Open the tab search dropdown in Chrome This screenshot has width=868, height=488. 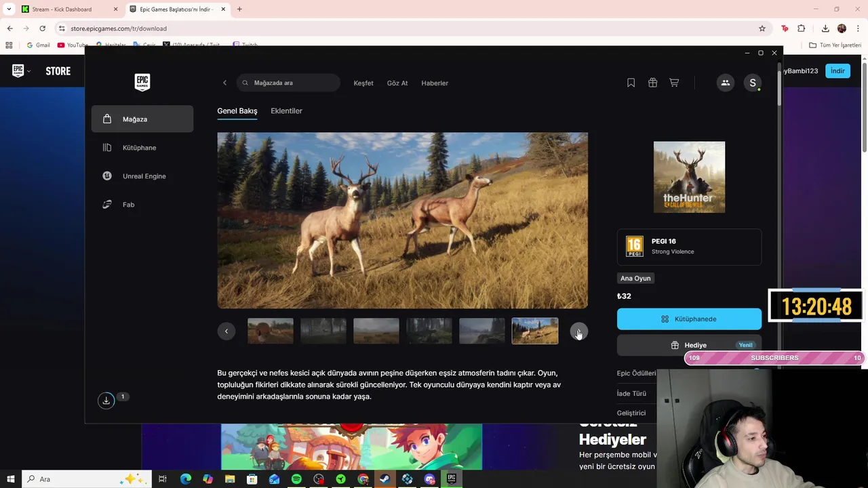point(9,9)
